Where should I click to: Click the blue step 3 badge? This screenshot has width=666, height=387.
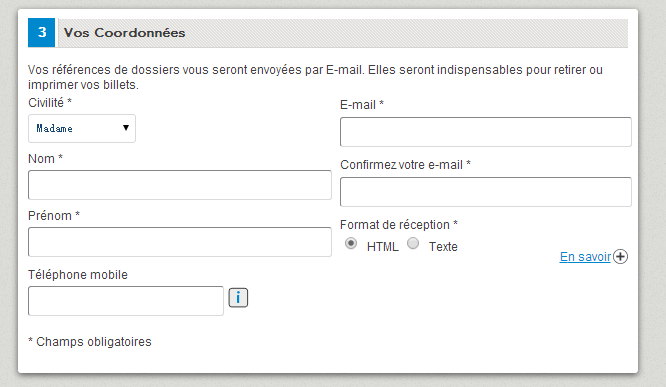(42, 32)
